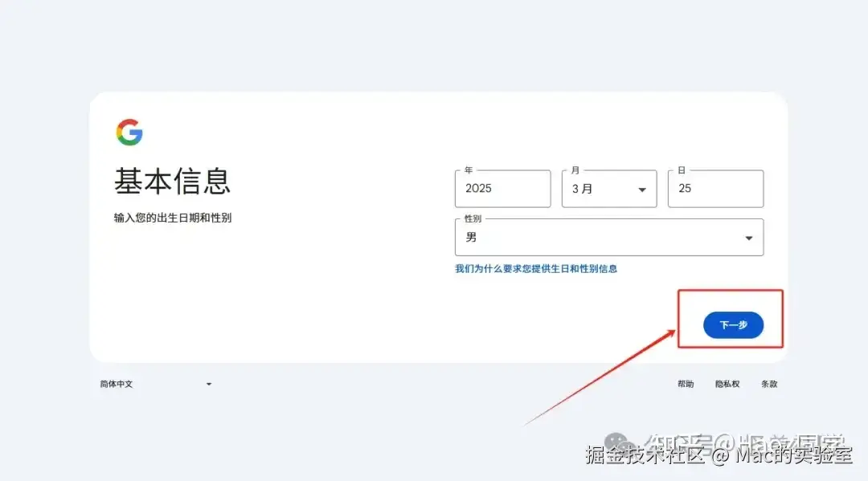868x481 pixels.
Task: Open the 简体中文 language selector
Action: tap(156, 385)
